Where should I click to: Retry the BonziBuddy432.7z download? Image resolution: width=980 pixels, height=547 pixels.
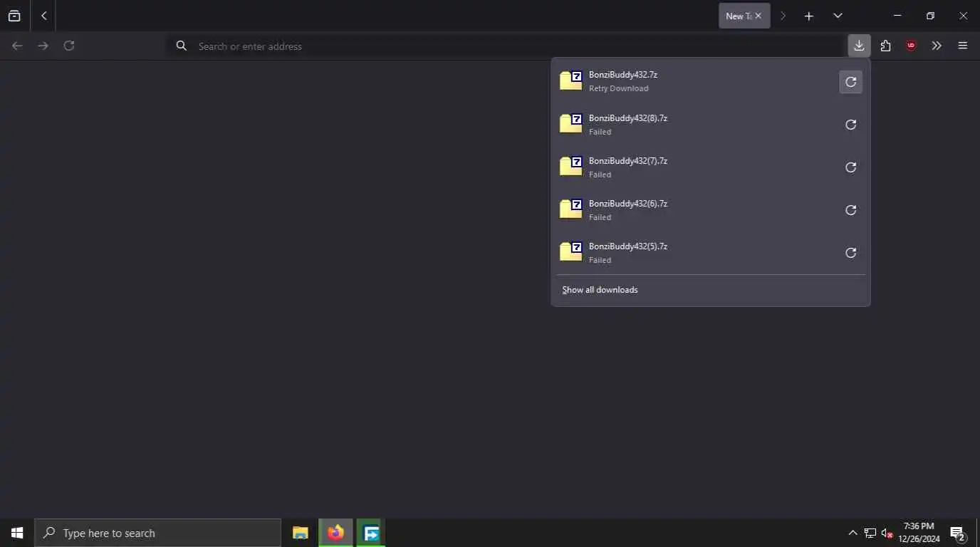pyautogui.click(x=850, y=82)
